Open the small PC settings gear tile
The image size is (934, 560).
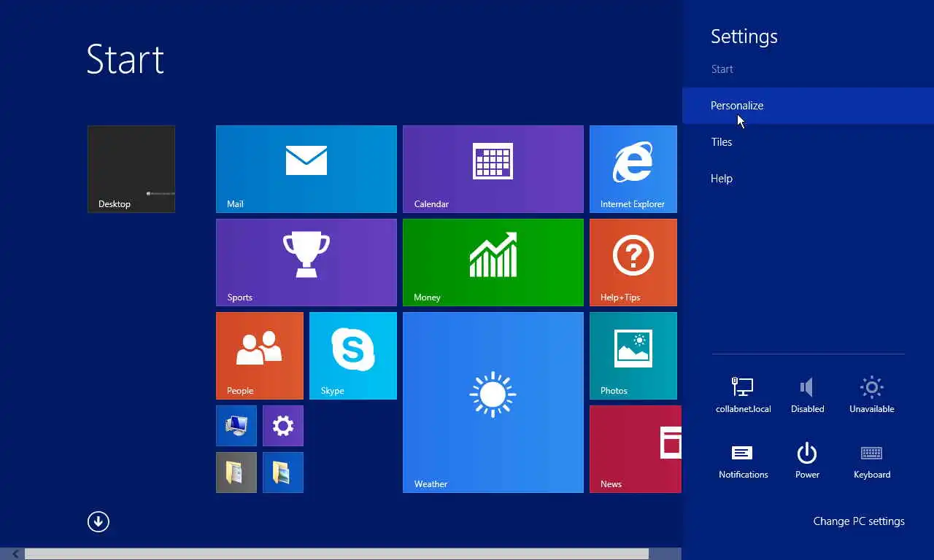pos(283,426)
